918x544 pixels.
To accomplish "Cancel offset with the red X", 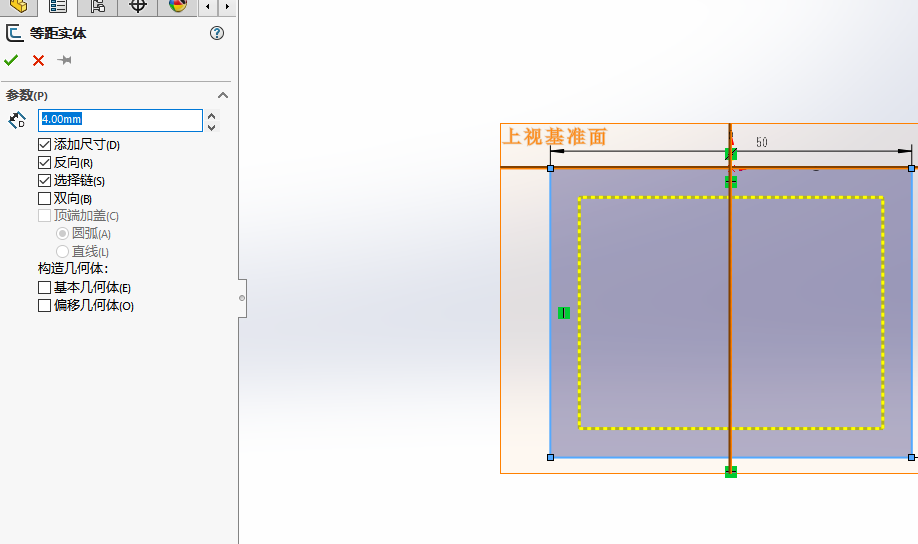I will (38, 61).
